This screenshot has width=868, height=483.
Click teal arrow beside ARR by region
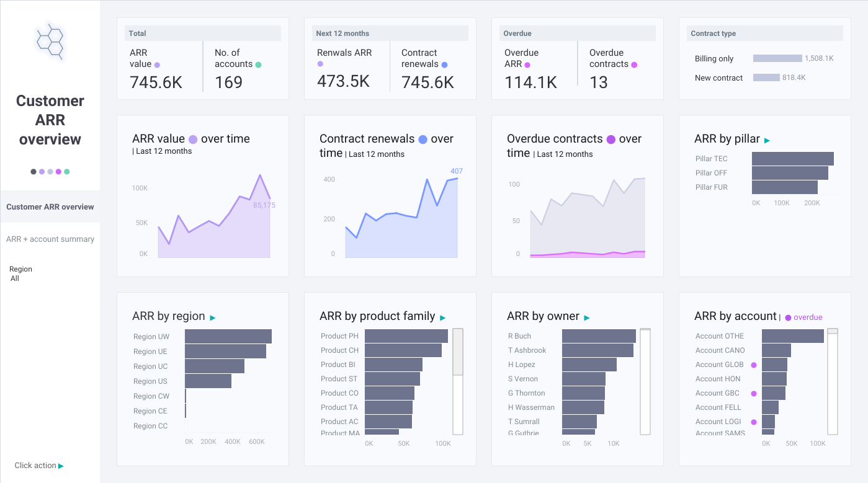click(213, 318)
